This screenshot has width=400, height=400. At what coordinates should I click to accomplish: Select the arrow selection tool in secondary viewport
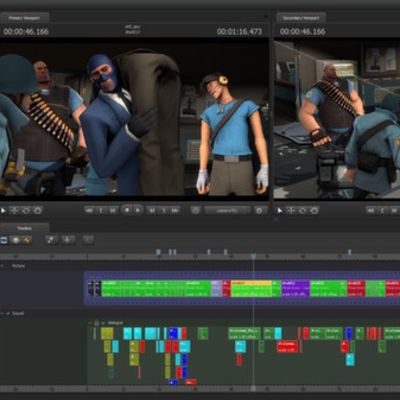coord(279,211)
